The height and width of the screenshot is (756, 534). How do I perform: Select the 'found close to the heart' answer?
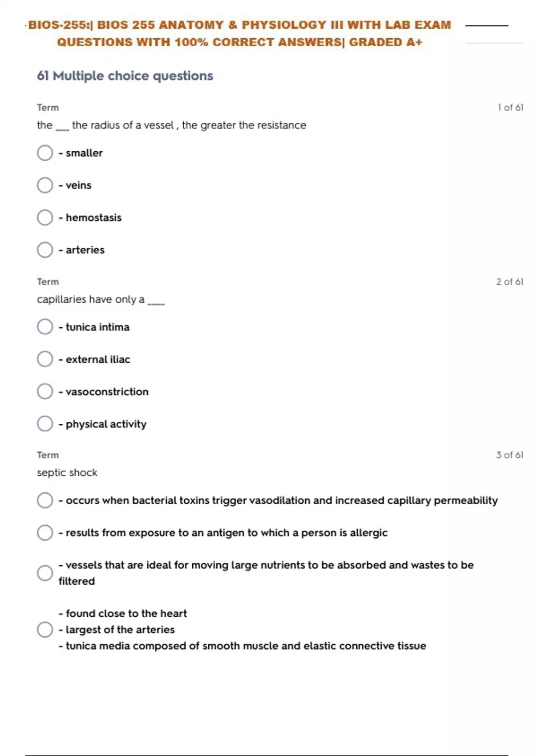point(45,630)
